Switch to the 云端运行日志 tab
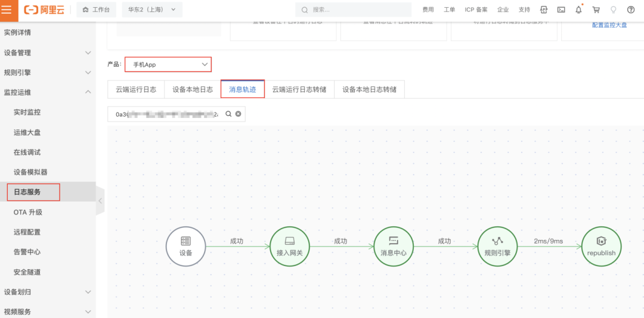644x318 pixels. [x=136, y=90]
